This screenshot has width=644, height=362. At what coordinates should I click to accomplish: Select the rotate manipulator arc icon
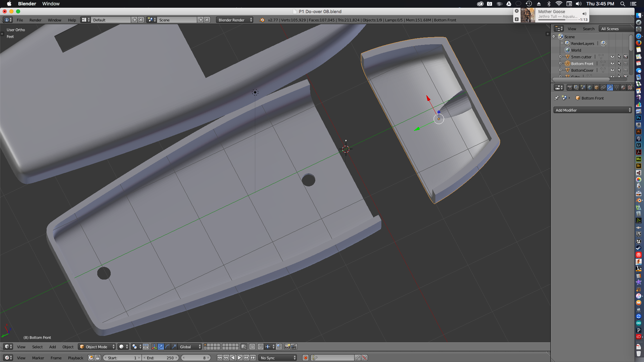pos(167,347)
